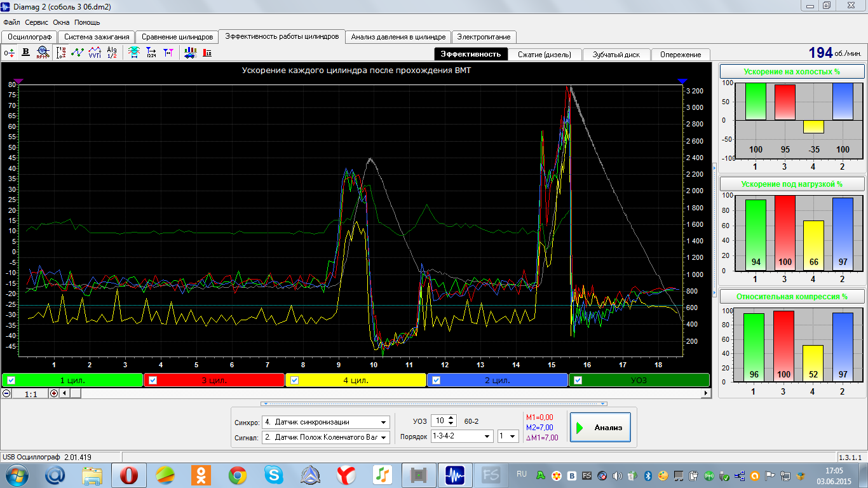Screen dimensions: 868x488
Task: Switch to the Сравнение цилиндров tab
Action: (177, 37)
